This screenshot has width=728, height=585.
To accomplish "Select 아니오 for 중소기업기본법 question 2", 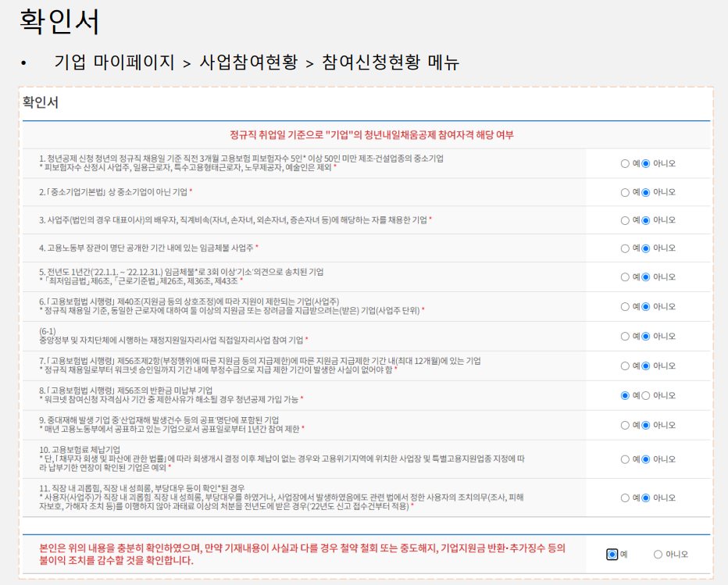I will 646,191.
